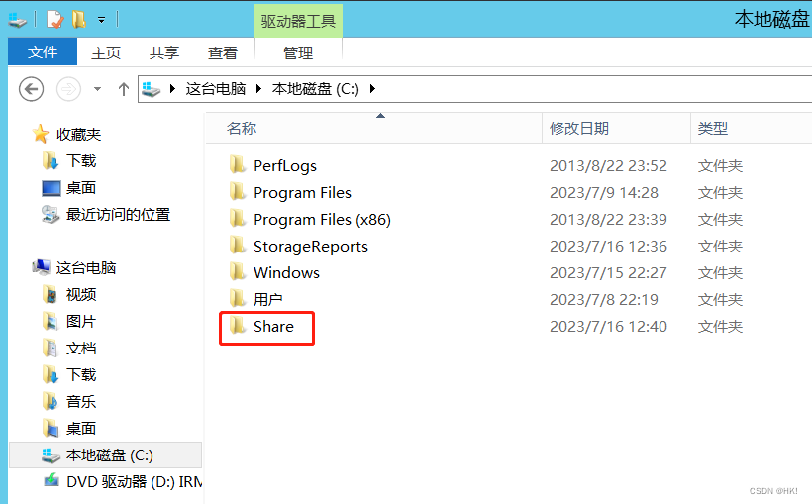Sort by the Date modified column header
This screenshot has height=504, width=812.
[579, 128]
